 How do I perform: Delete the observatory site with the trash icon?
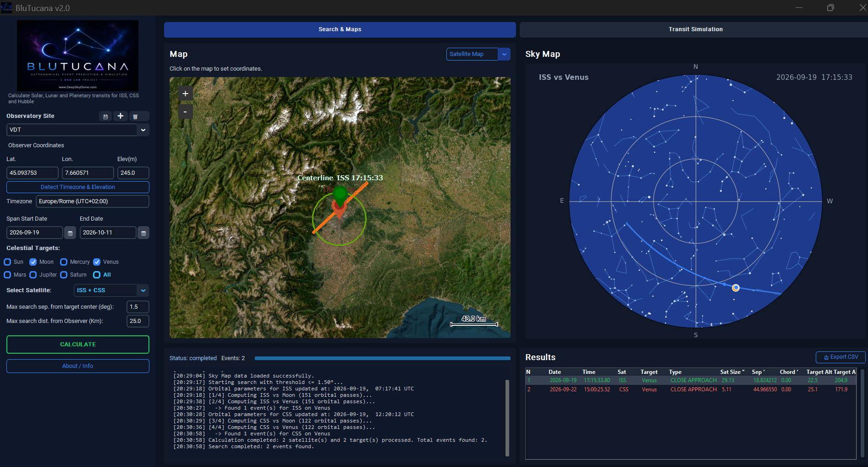135,117
